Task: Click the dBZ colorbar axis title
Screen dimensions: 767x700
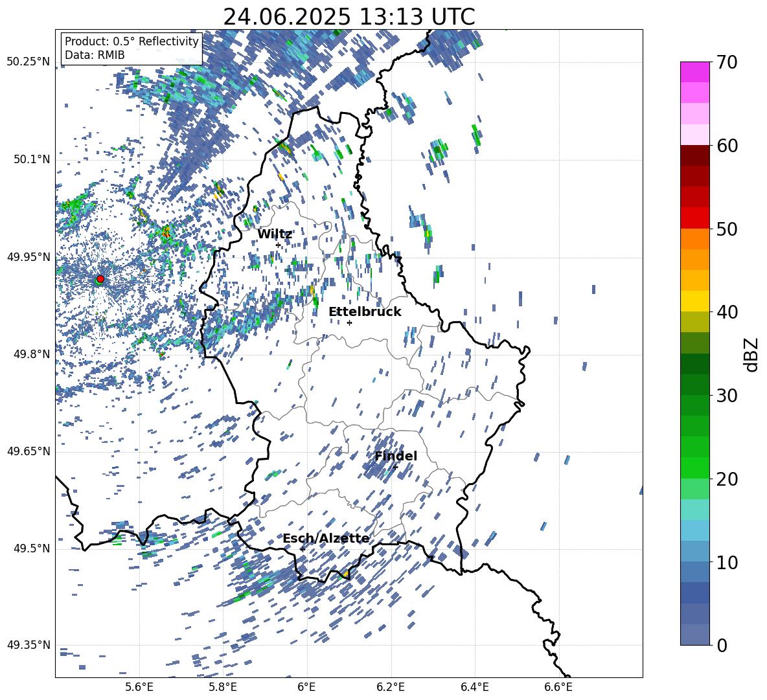Action: (x=752, y=354)
